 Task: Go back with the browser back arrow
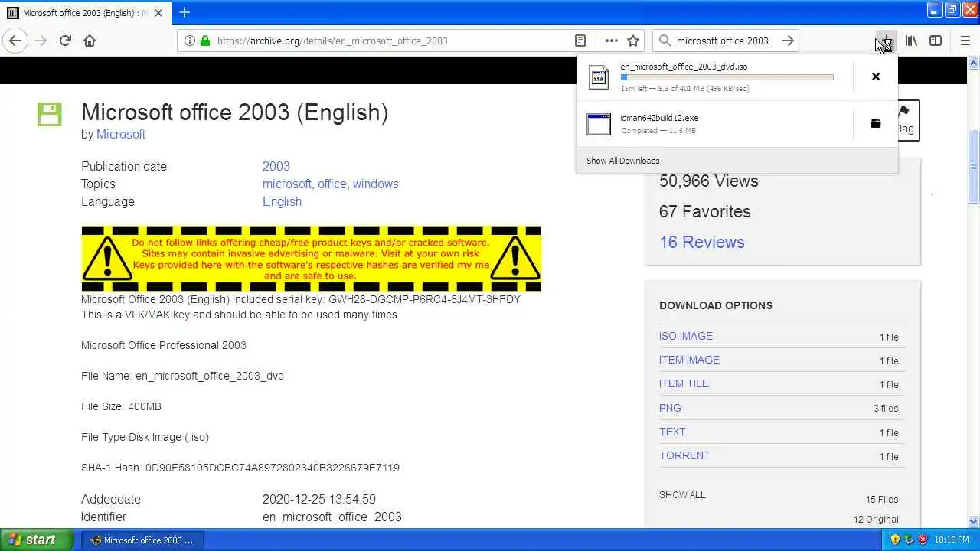15,41
